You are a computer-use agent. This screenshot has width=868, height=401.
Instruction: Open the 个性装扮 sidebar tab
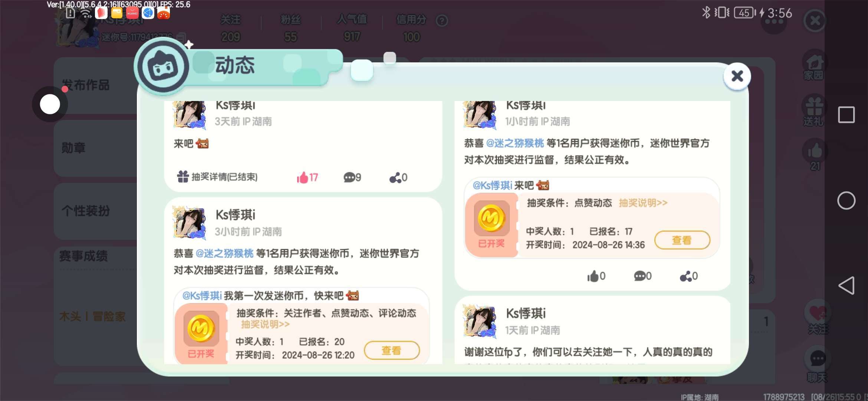86,211
